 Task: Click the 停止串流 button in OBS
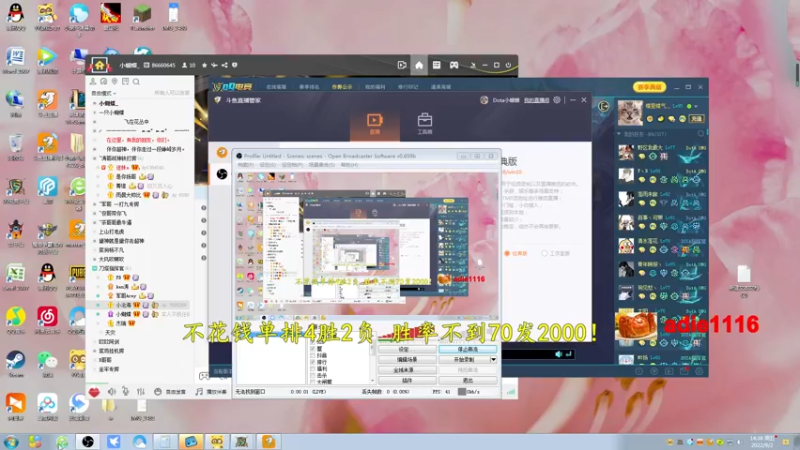(x=467, y=349)
